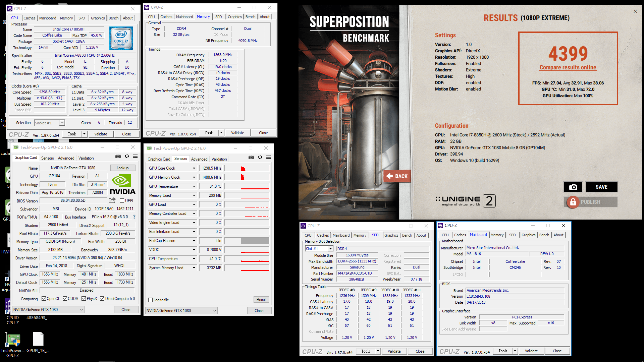Close the Superposition results window

point(635,11)
